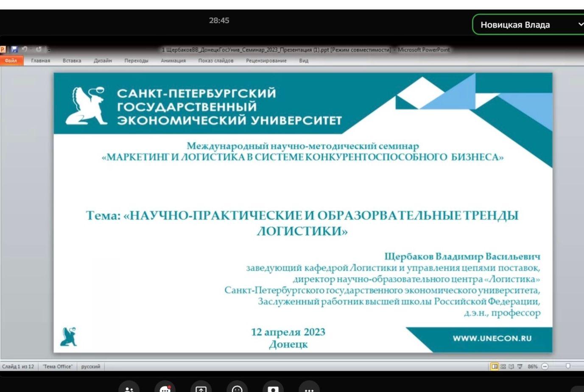Click the Слайд 1 из 12 indicator

[18, 367]
